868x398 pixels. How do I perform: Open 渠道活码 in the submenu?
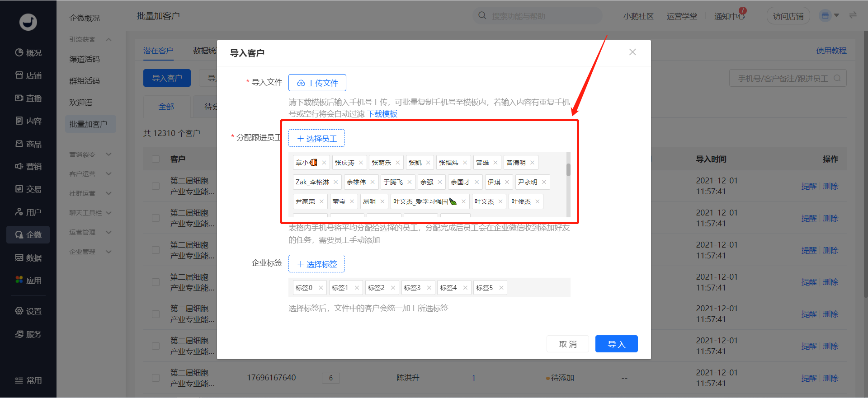click(85, 59)
